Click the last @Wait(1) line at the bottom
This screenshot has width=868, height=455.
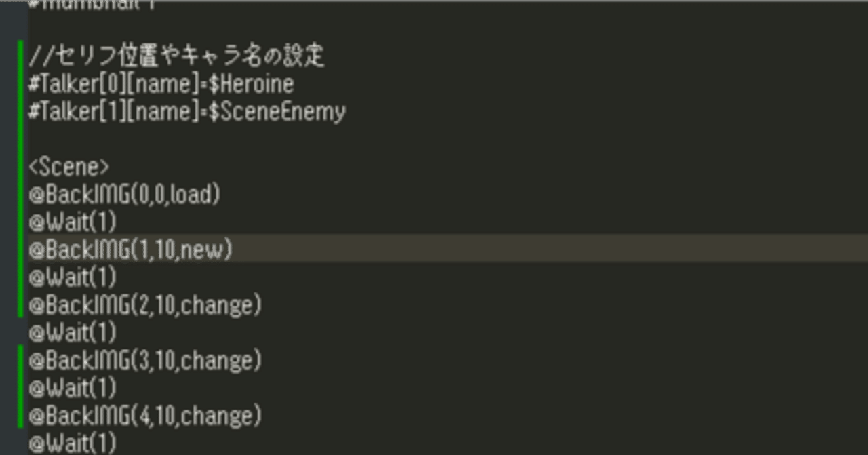72,443
